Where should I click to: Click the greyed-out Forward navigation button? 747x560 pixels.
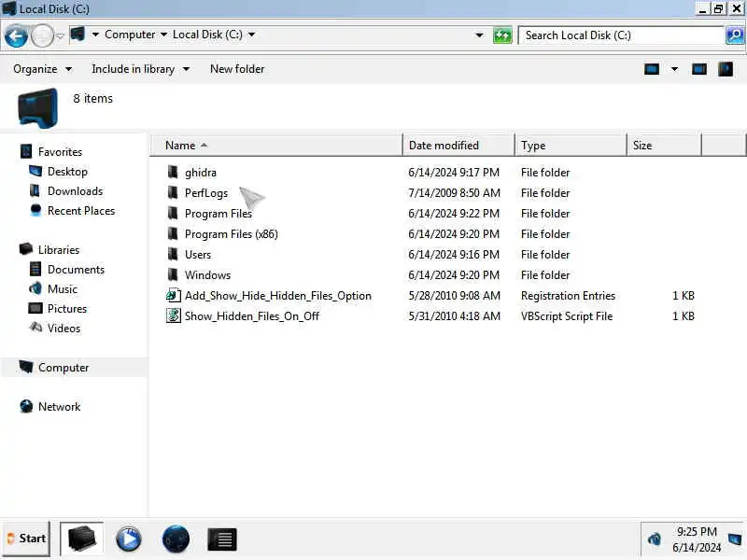[x=42, y=35]
